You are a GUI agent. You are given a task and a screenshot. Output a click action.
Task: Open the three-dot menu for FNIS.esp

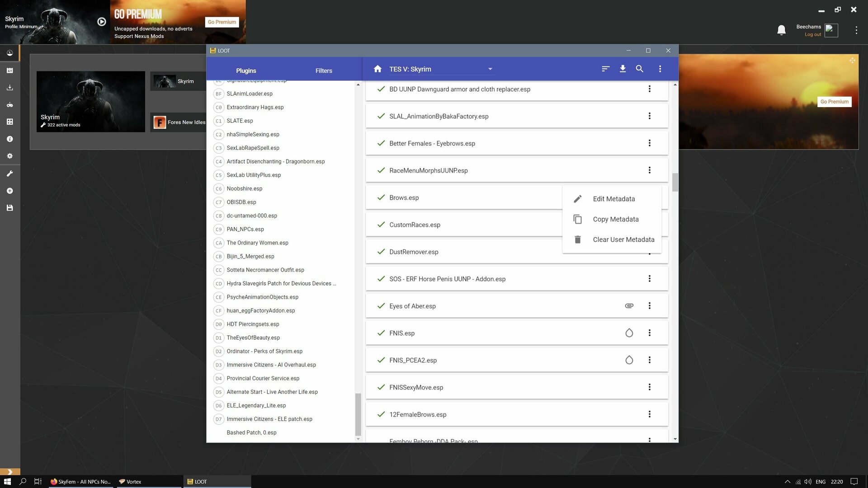pos(649,333)
